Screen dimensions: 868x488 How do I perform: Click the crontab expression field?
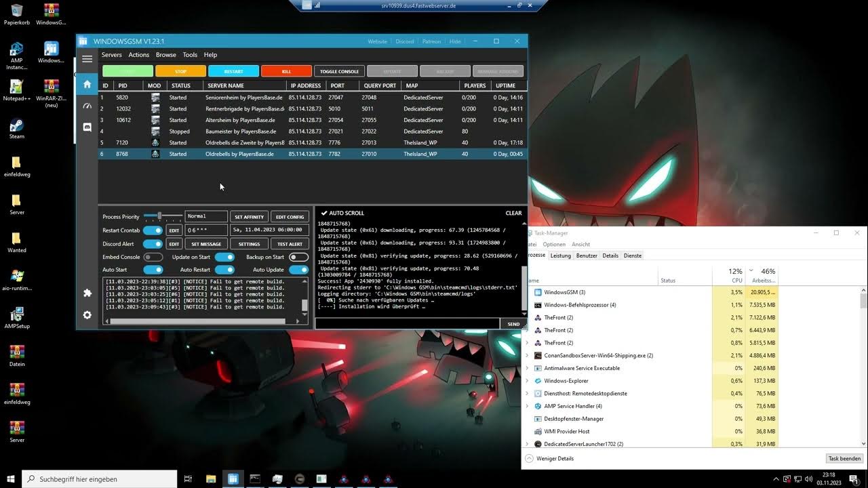[x=206, y=230]
